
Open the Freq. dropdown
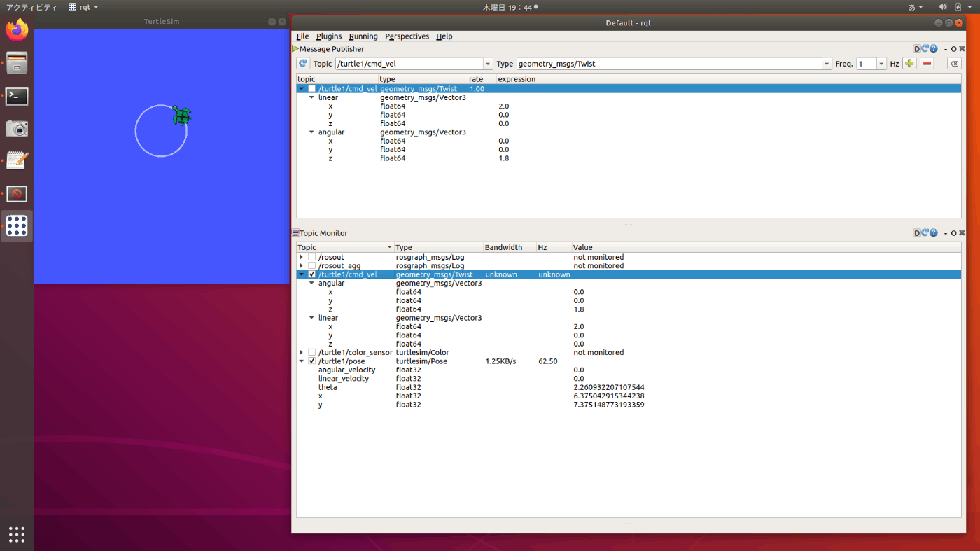(x=881, y=64)
